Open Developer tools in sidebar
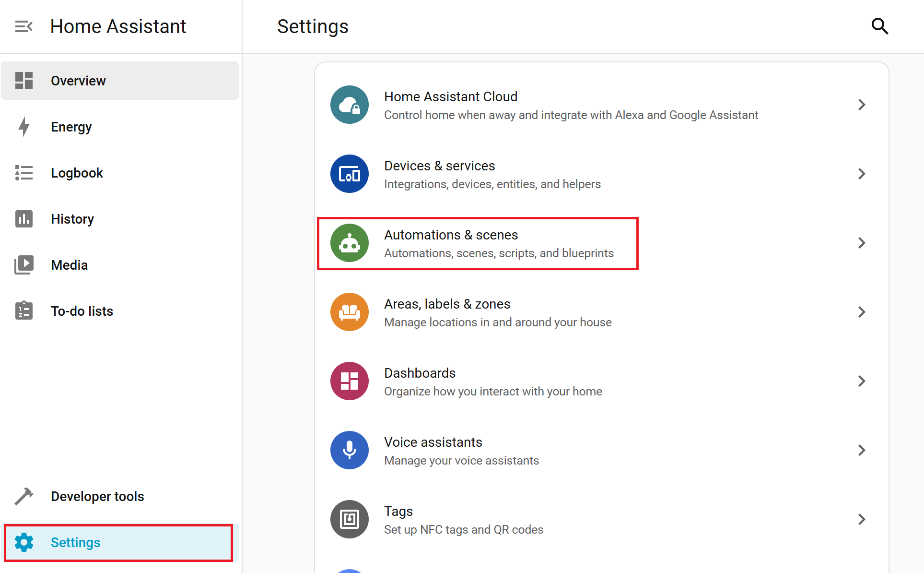 pos(97,496)
